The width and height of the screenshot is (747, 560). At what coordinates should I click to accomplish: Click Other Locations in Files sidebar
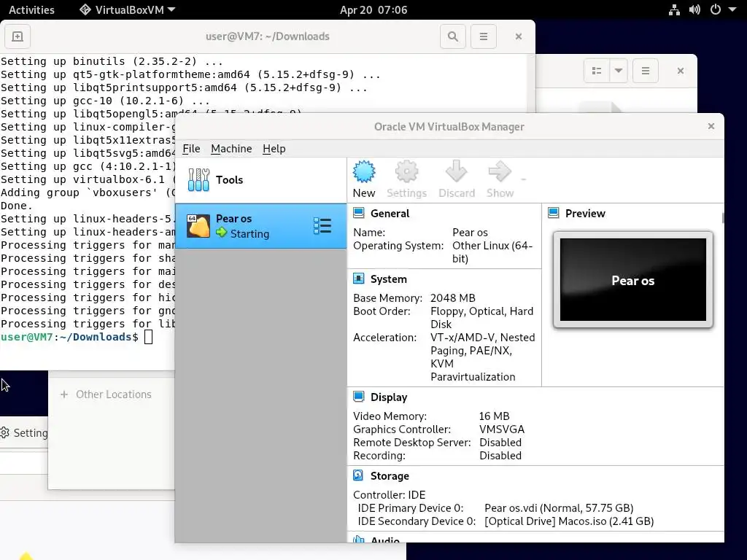113,394
